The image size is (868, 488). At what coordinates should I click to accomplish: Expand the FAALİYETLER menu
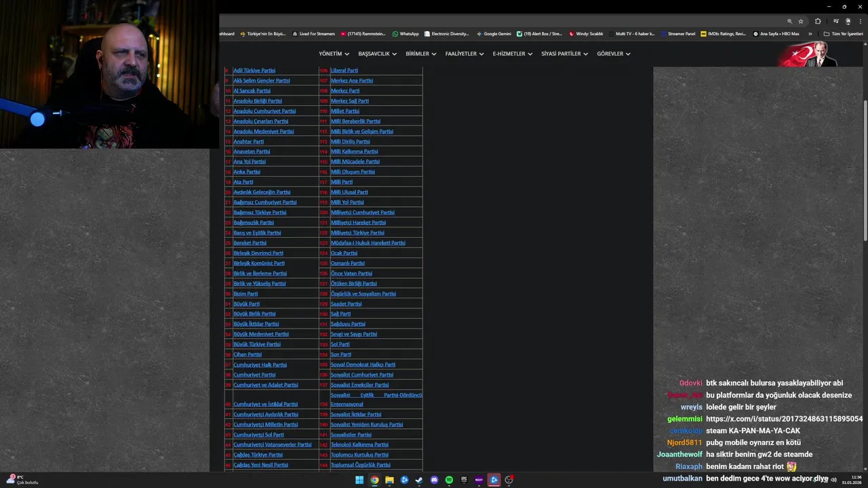tap(465, 54)
